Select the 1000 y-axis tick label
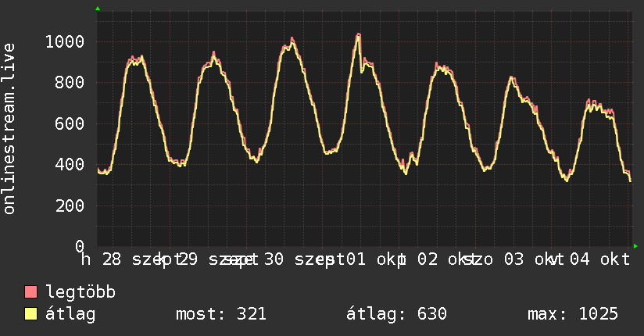644x336 pixels. (x=65, y=41)
